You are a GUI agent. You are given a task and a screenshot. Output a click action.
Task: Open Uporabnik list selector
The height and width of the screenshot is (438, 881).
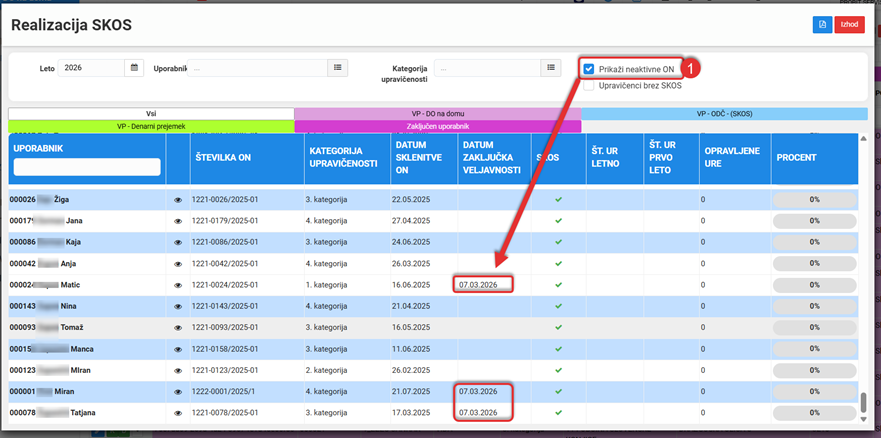coord(338,68)
